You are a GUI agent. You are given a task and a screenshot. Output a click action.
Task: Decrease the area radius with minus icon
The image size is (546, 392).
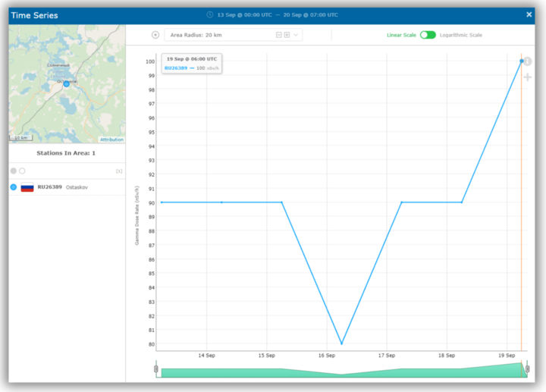click(x=278, y=35)
